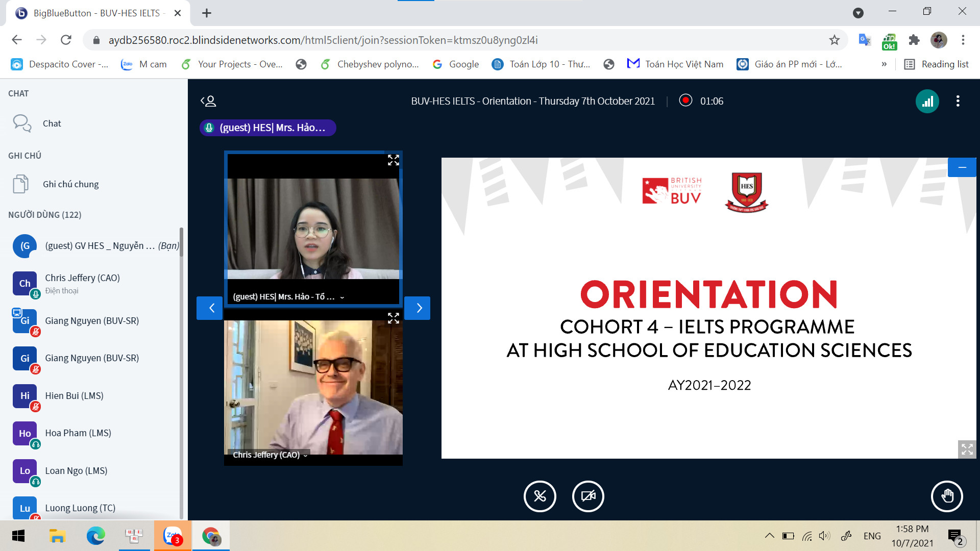Raise hand with the hand button
Screen dimensions: 980x551
tap(947, 496)
